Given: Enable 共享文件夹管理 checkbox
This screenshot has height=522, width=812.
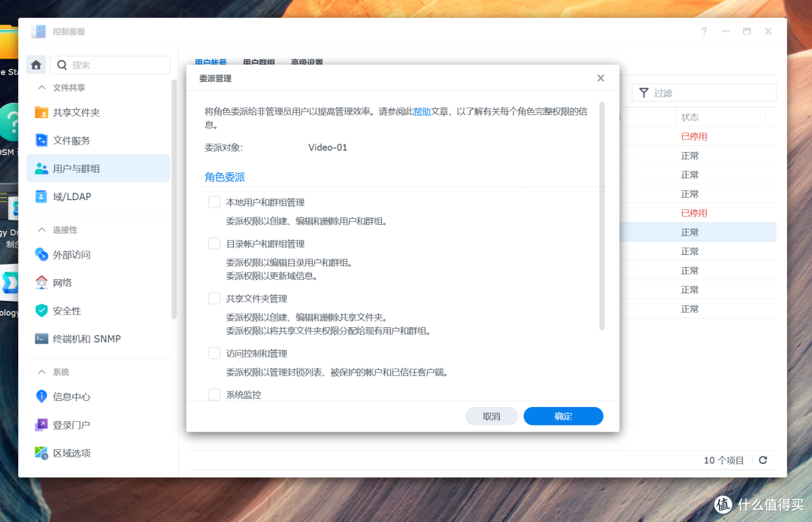Looking at the screenshot, I should pos(214,299).
